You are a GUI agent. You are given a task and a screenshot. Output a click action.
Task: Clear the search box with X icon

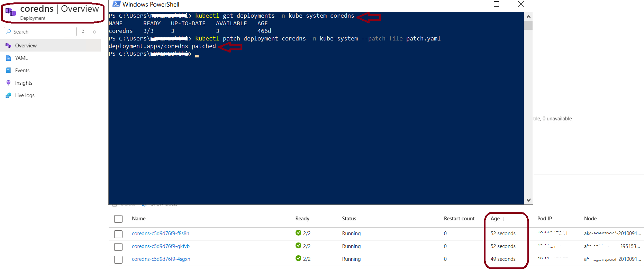[83, 32]
